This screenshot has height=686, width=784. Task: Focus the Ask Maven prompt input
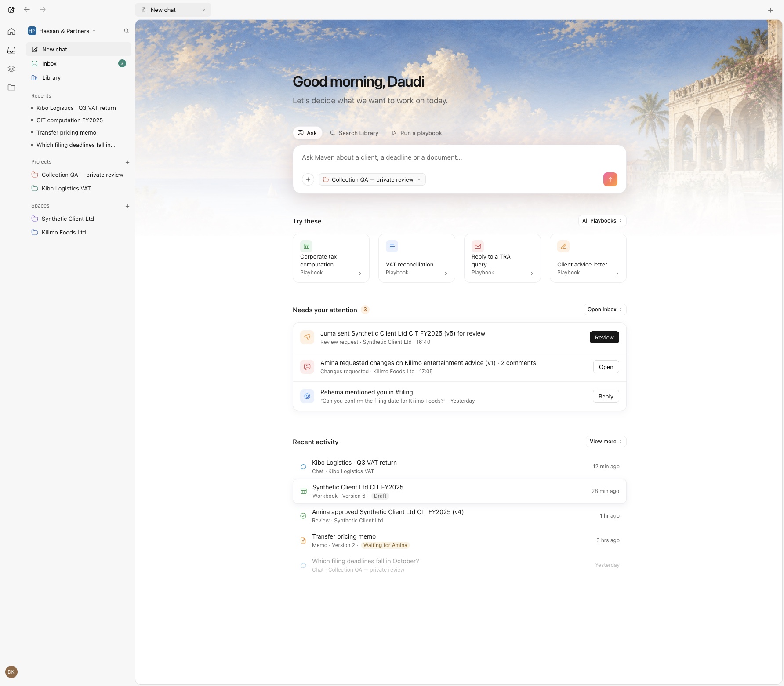(x=459, y=157)
